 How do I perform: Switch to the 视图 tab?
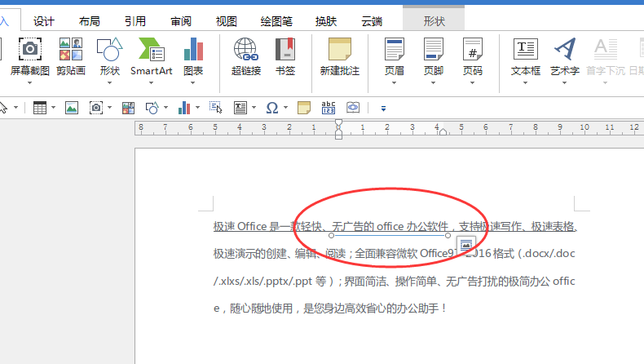click(227, 21)
